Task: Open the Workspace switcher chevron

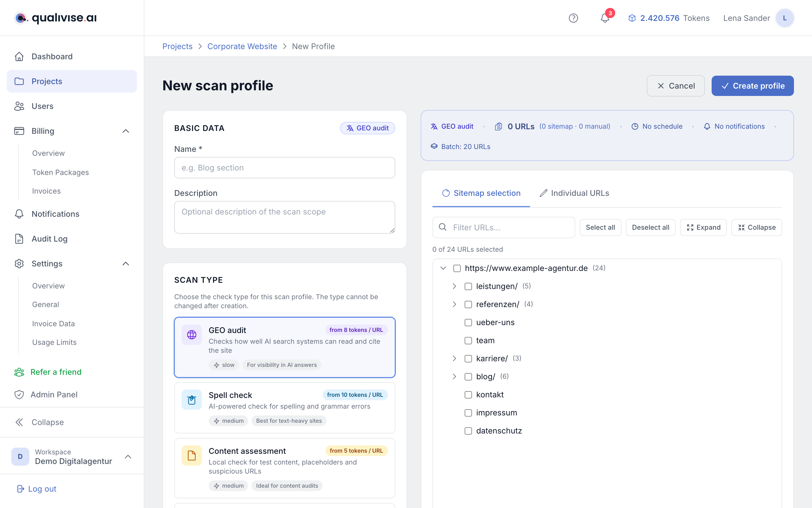Action: point(128,457)
